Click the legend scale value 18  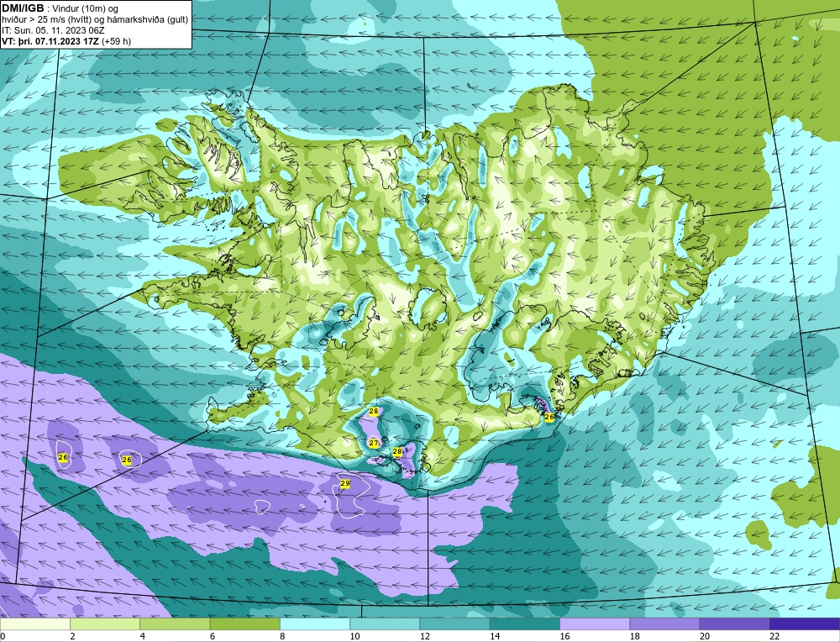click(634, 637)
